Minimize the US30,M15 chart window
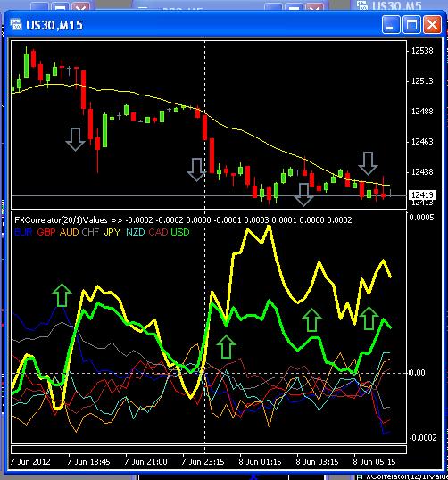The width and height of the screenshot is (448, 480). [391, 24]
